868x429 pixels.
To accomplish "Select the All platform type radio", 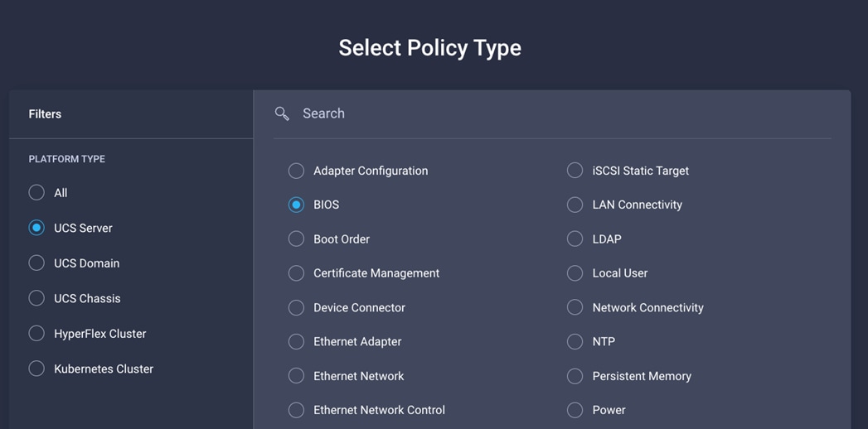I will tap(36, 192).
